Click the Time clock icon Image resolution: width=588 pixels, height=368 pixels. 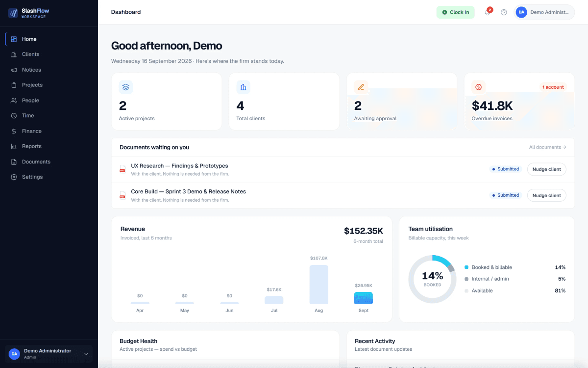14,116
